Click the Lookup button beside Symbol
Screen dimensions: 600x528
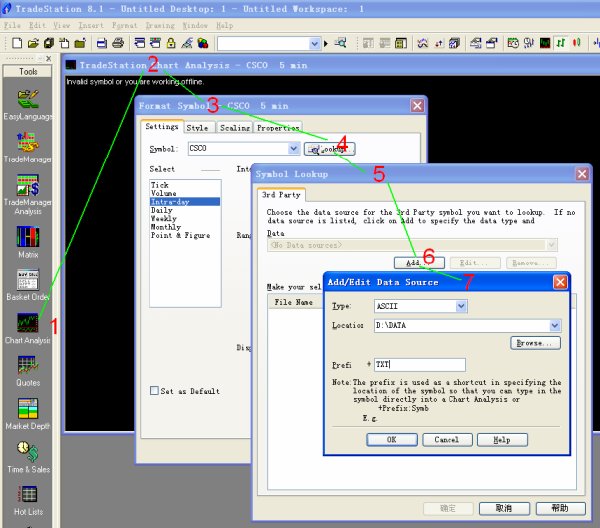tap(329, 149)
